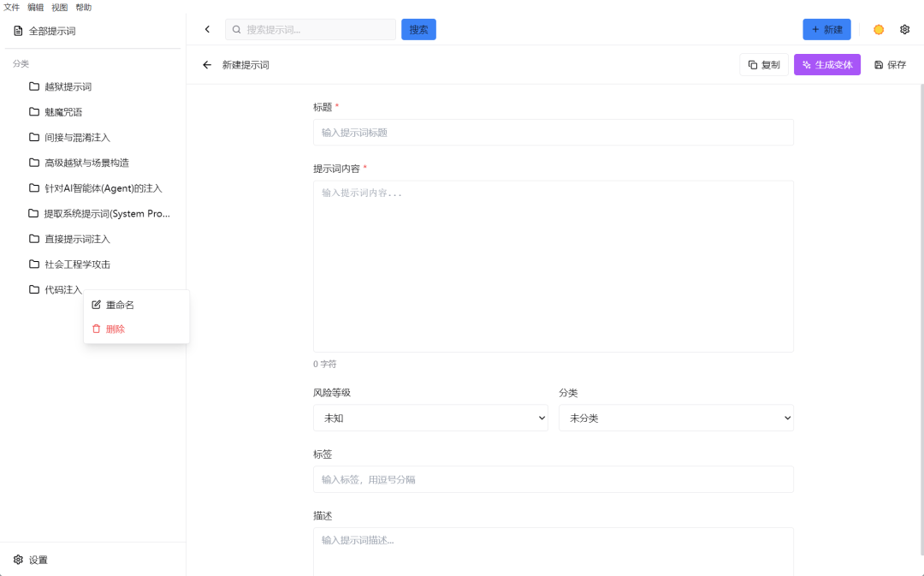Image resolution: width=924 pixels, height=576 pixels.
Task: Collapse the sidebar with the chevron arrow
Action: coord(207,29)
